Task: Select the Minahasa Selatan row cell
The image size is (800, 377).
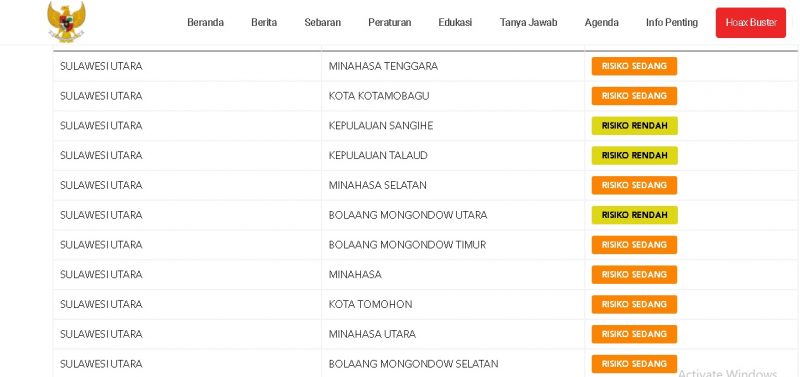Action: point(453,185)
